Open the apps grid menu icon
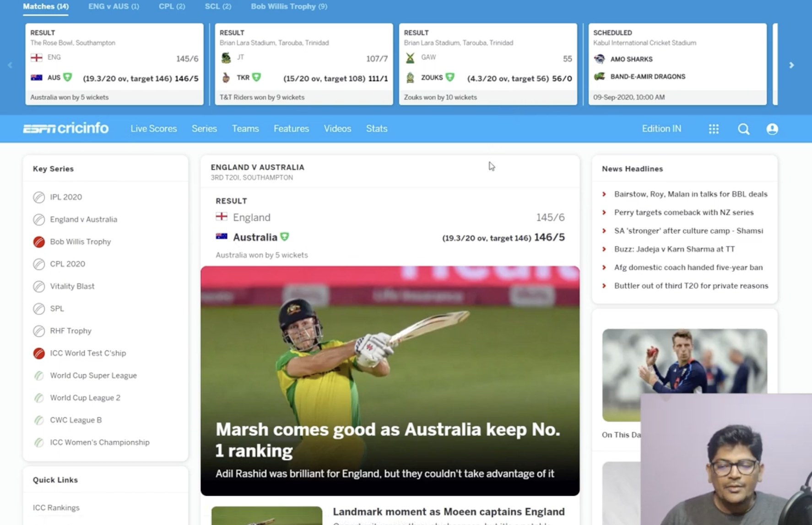 click(x=714, y=129)
